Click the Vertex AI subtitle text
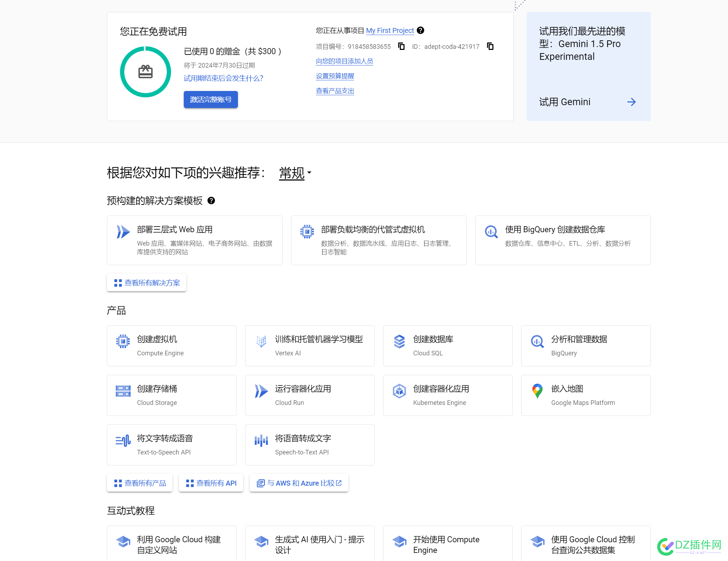The height and width of the screenshot is (561, 728). coord(288,353)
